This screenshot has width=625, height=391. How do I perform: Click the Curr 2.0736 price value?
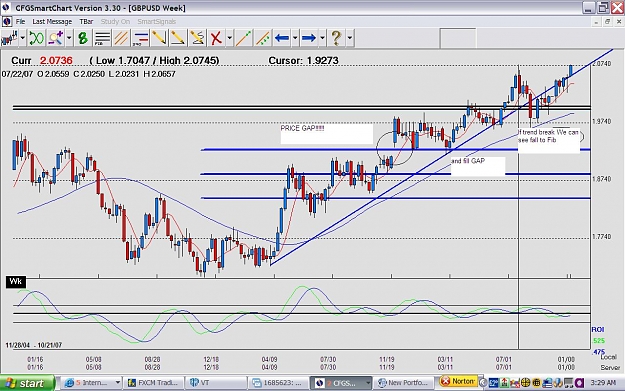click(56, 61)
